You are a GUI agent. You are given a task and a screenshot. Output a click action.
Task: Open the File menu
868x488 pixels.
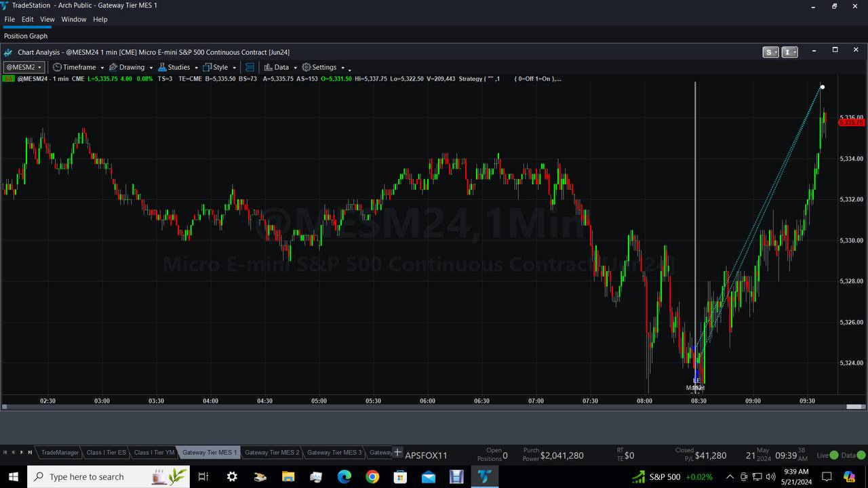click(9, 19)
